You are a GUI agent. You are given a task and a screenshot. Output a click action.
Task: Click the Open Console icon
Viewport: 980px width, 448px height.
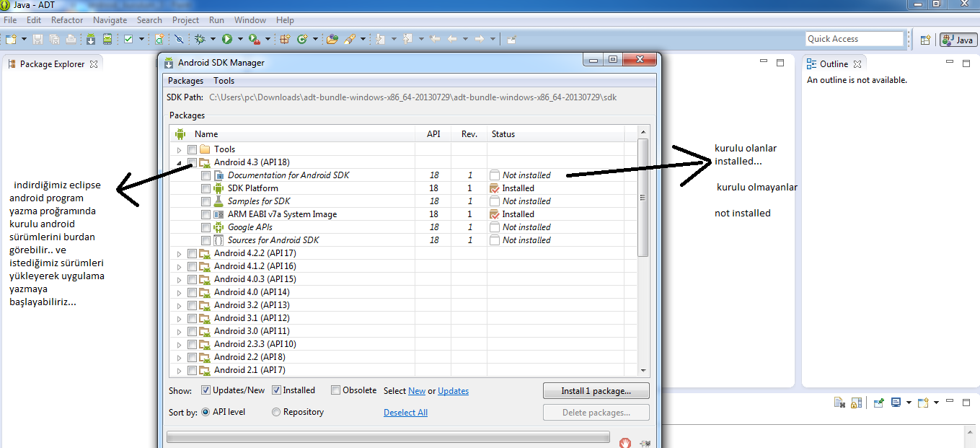pos(923,403)
